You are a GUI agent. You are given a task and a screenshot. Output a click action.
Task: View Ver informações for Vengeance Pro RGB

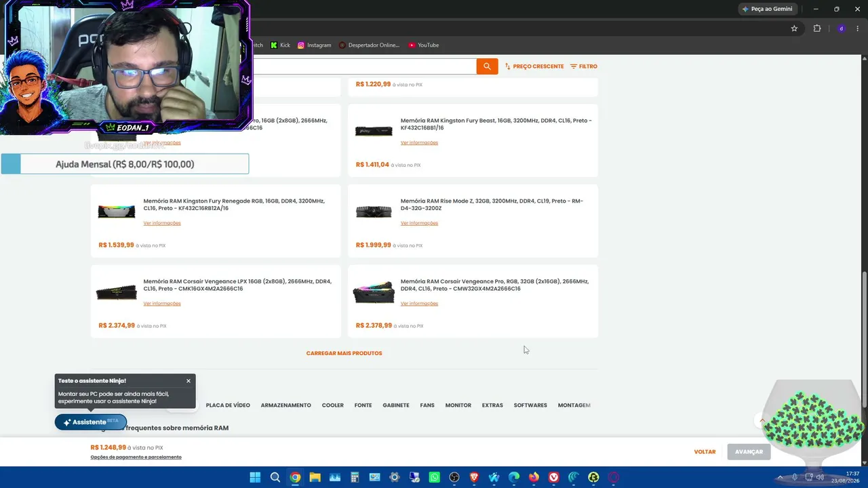419,304
